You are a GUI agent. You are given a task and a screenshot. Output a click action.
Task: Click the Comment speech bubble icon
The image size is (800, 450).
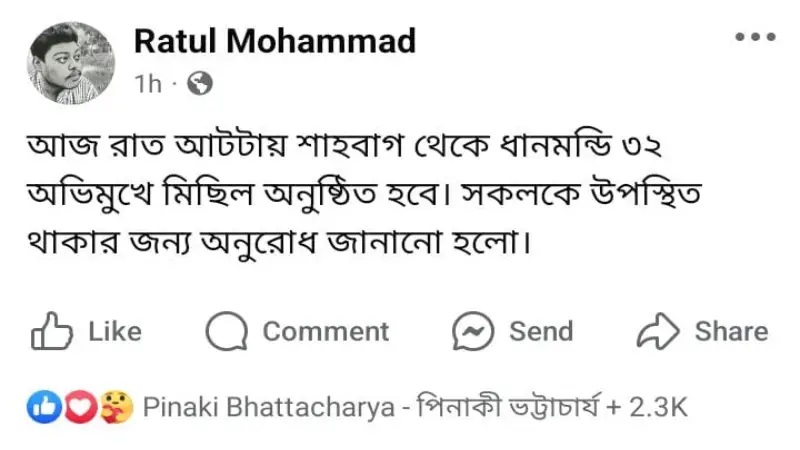coord(227,331)
